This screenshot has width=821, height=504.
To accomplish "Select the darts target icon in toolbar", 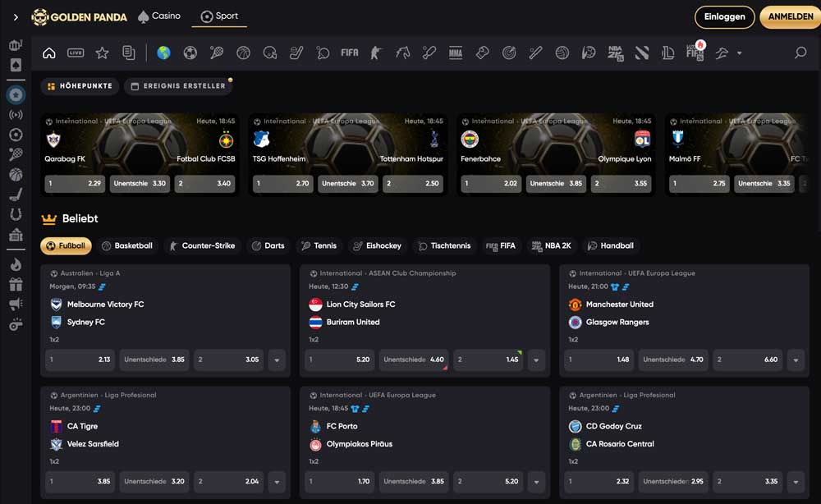I will click(509, 53).
